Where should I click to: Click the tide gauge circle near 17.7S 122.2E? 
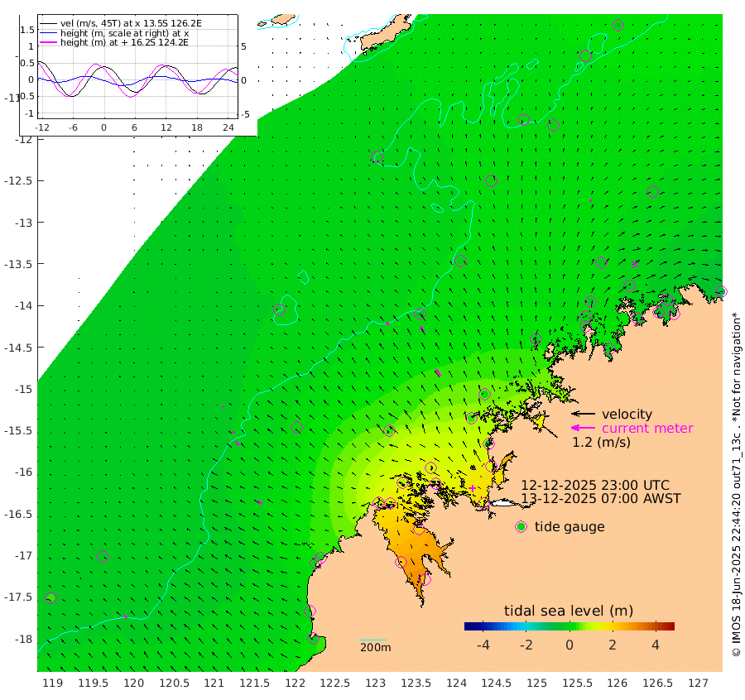point(310,611)
